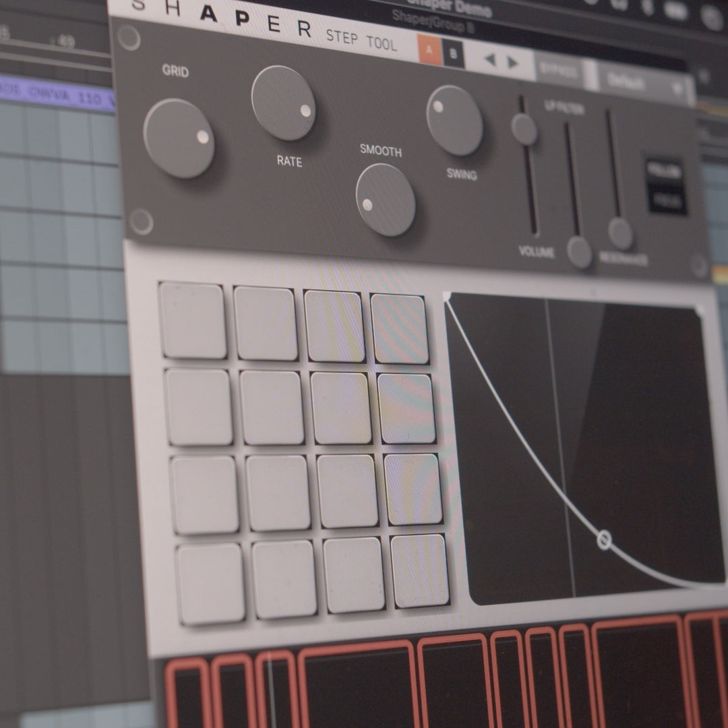Screen dimensions: 728x728
Task: Open the Default preset dropdown
Action: pyautogui.click(x=644, y=83)
